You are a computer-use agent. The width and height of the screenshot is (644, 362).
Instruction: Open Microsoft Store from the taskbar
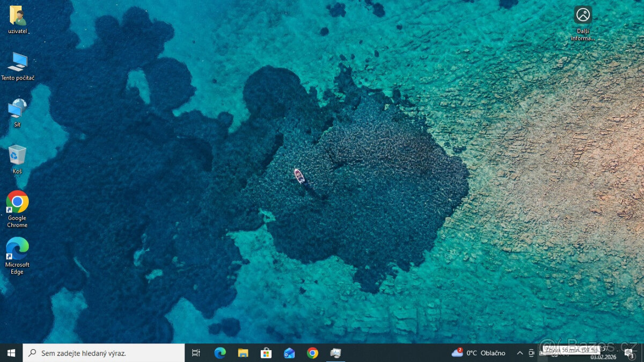266,353
